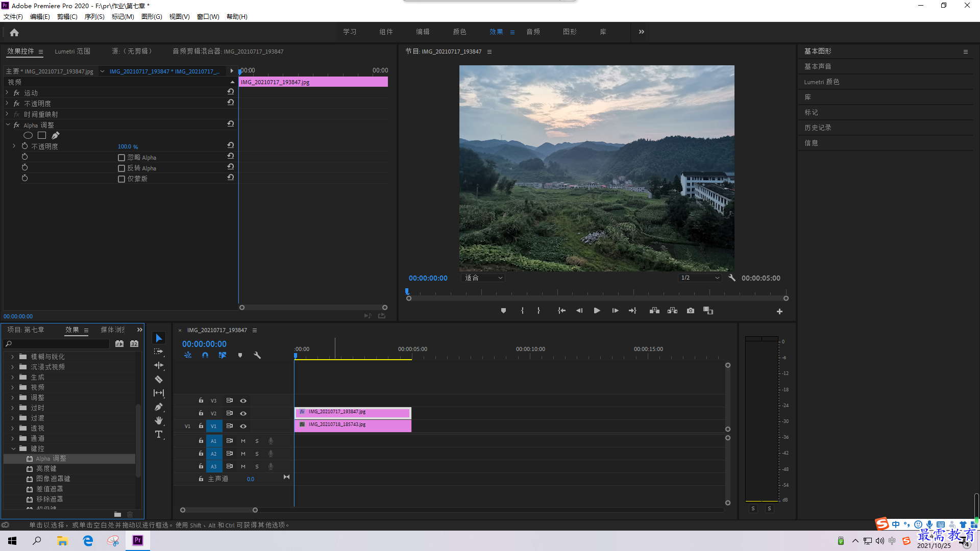Play the program monitor
Viewport: 980px width, 551px height.
(x=597, y=311)
